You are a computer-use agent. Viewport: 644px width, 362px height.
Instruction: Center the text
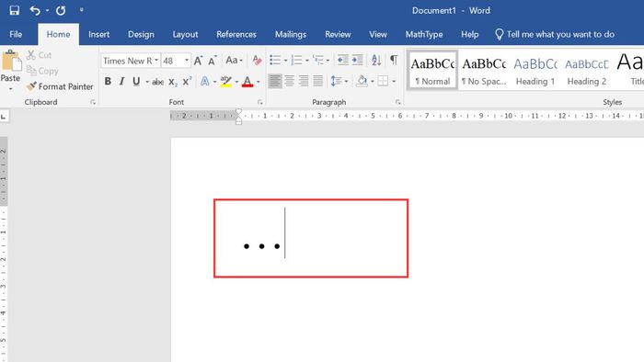pyautogui.click(x=290, y=81)
